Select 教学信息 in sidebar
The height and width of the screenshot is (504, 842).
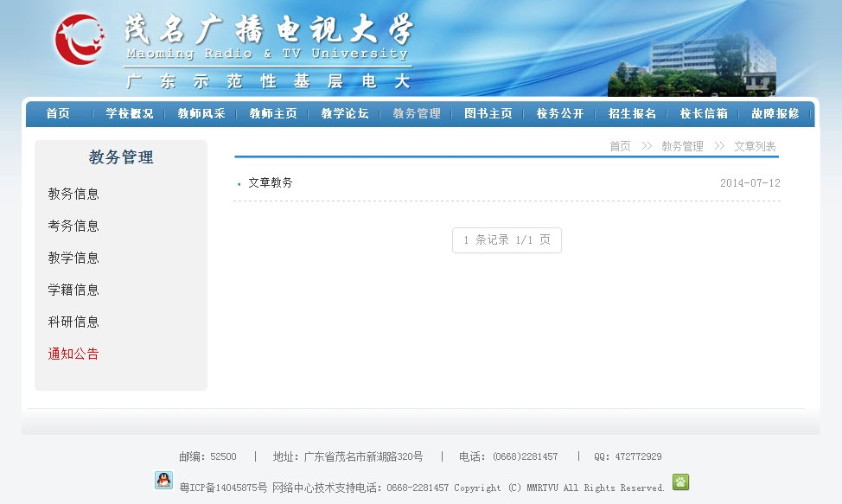point(73,258)
